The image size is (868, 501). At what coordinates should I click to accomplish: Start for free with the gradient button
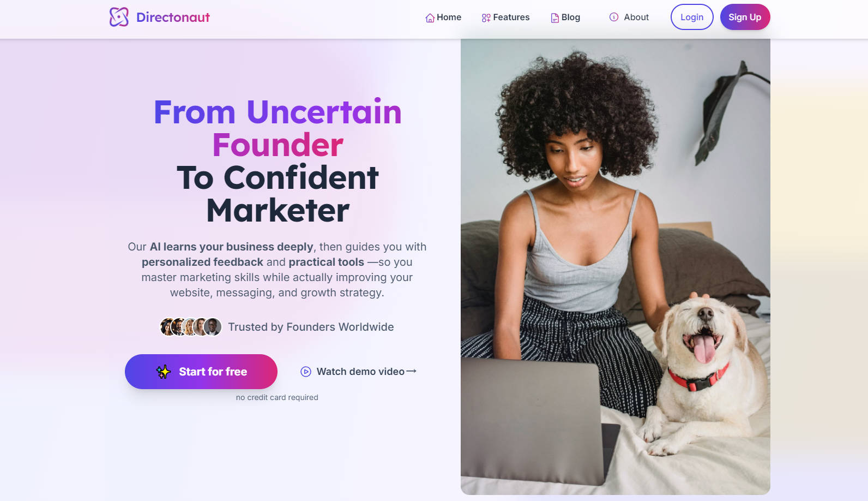[x=201, y=372]
